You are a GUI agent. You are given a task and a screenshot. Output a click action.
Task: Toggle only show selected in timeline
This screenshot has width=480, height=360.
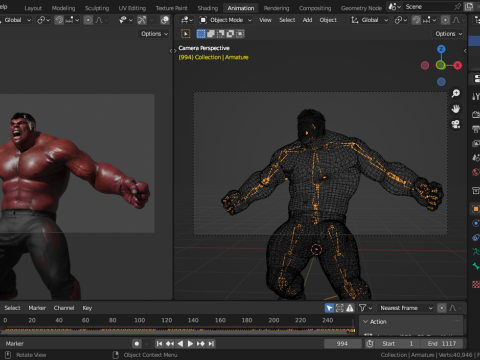click(329, 308)
